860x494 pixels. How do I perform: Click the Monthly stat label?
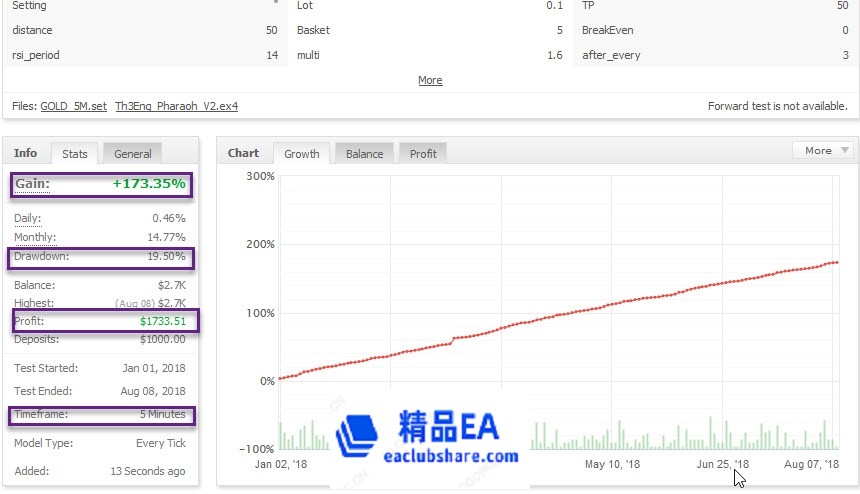[x=35, y=238]
